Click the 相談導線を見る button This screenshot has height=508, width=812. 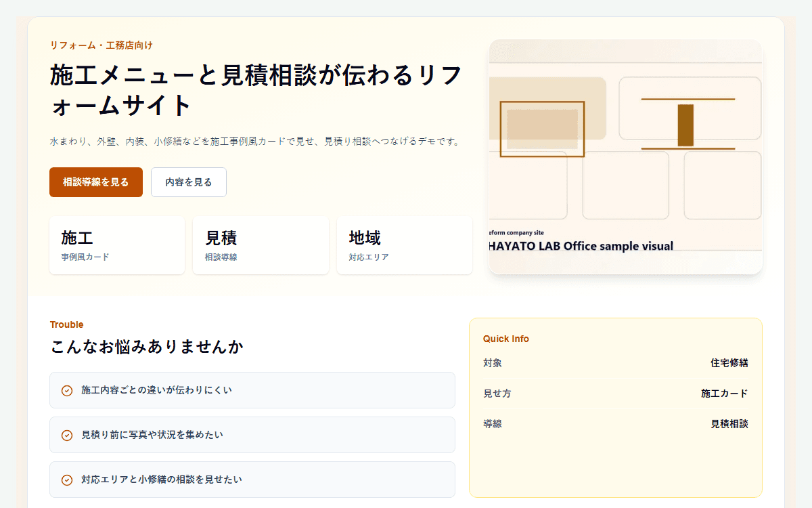[96, 182]
